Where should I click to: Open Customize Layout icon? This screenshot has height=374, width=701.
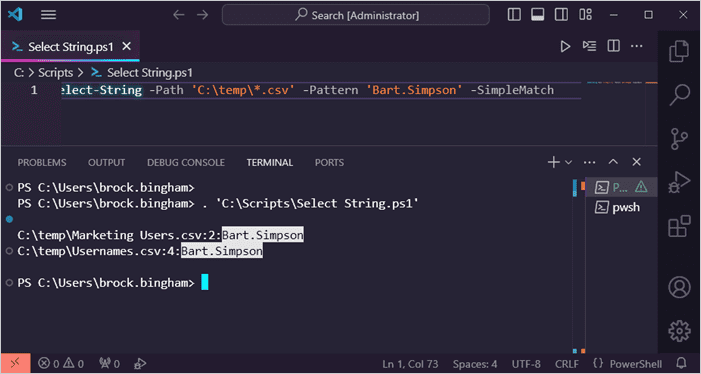pos(585,15)
